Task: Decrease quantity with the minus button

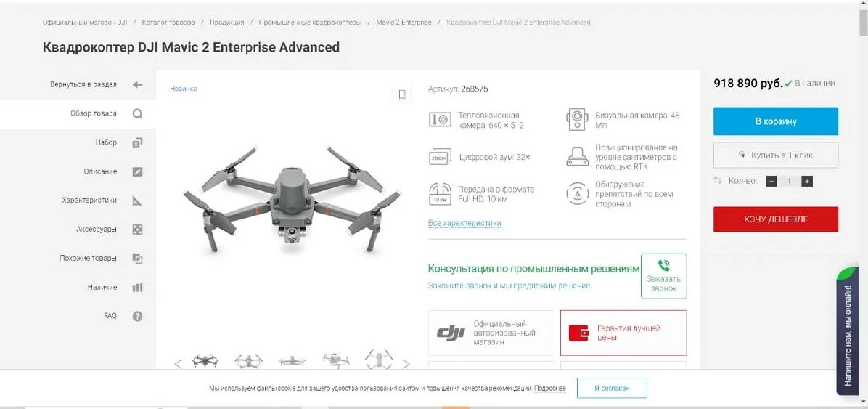Action: coord(771,181)
